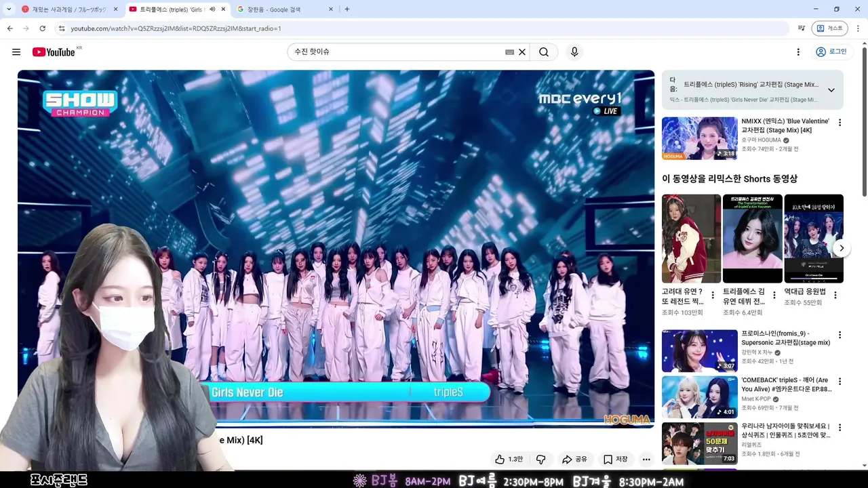Click the browser back arrow
The width and height of the screenshot is (868, 488).
click(9, 28)
